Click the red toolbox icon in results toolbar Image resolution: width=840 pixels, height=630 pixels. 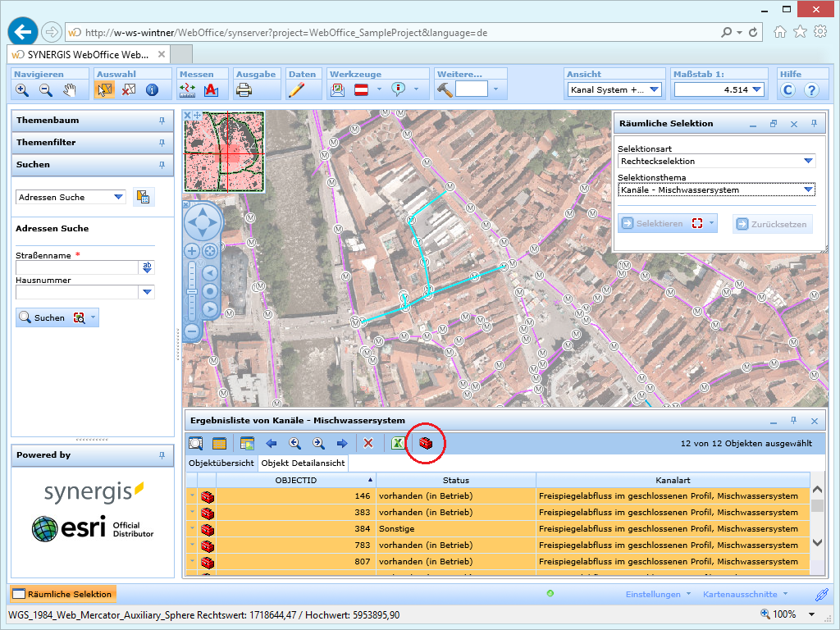pyautogui.click(x=426, y=444)
